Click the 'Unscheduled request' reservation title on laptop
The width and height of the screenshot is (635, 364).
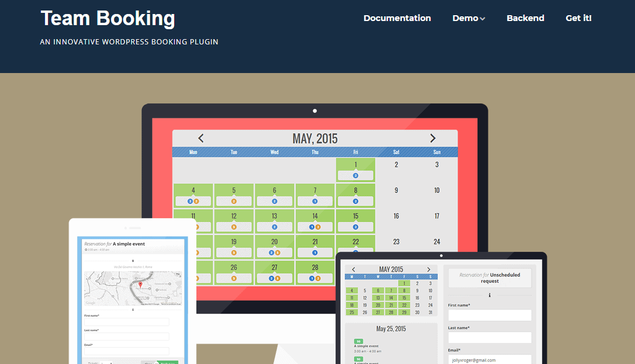[490, 278]
